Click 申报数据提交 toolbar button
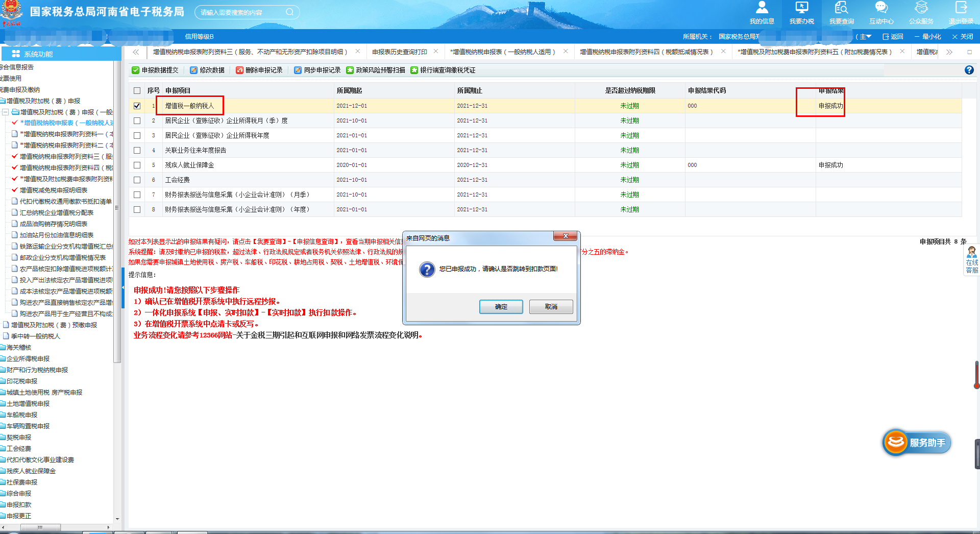 tap(155, 70)
